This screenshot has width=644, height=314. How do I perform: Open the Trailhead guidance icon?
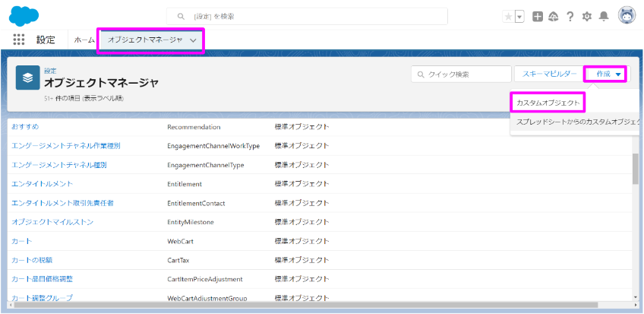click(x=553, y=17)
